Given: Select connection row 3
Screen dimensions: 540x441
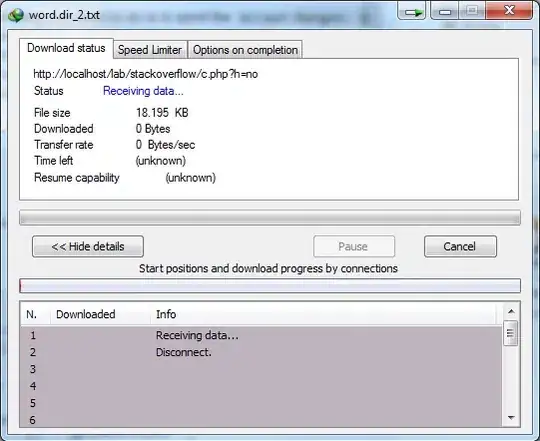Looking at the screenshot, I should click(x=261, y=369).
